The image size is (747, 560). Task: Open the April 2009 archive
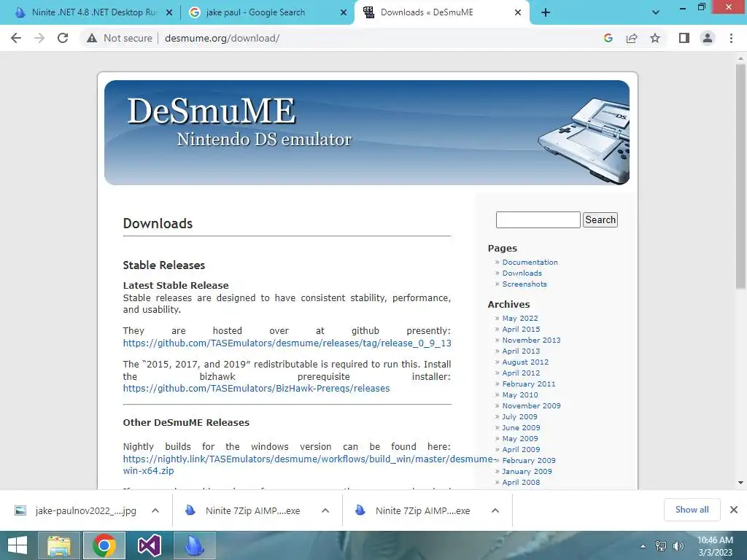pos(521,449)
